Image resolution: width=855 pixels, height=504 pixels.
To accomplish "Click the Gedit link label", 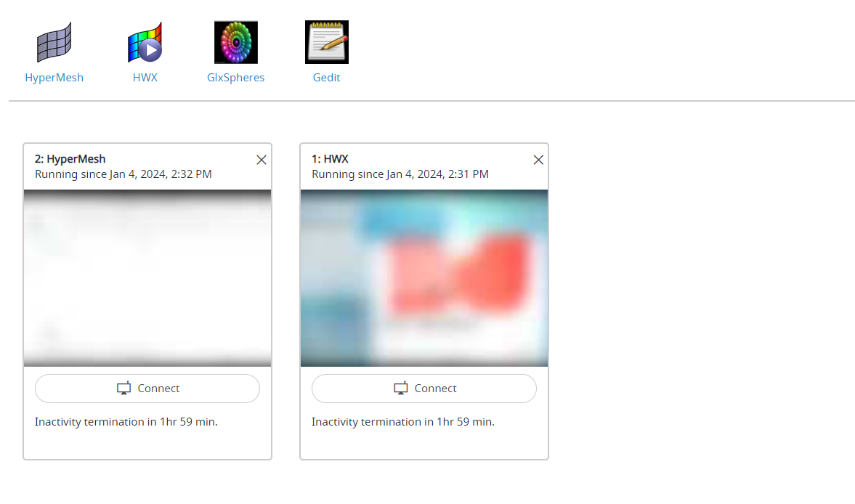I will tap(327, 78).
